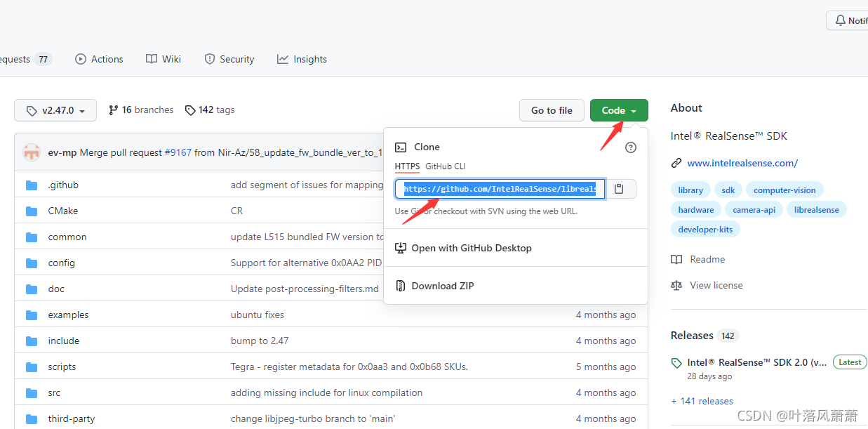Select the computer-vision topic tag
Image resolution: width=868 pixels, height=429 pixels.
pos(784,190)
